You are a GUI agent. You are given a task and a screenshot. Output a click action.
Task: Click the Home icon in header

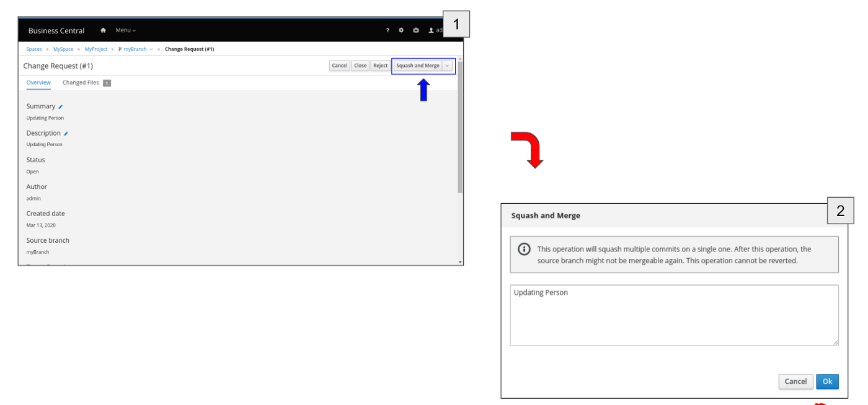[x=104, y=30]
